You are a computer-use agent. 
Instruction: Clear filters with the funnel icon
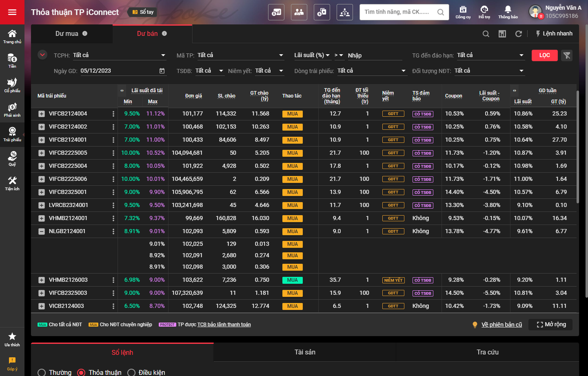pos(567,55)
